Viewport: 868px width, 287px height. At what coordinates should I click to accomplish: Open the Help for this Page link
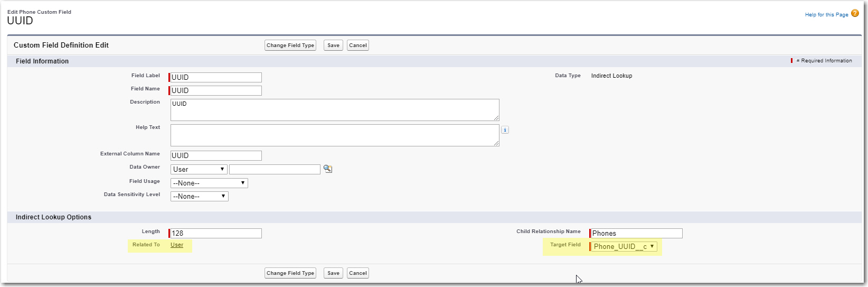(826, 15)
